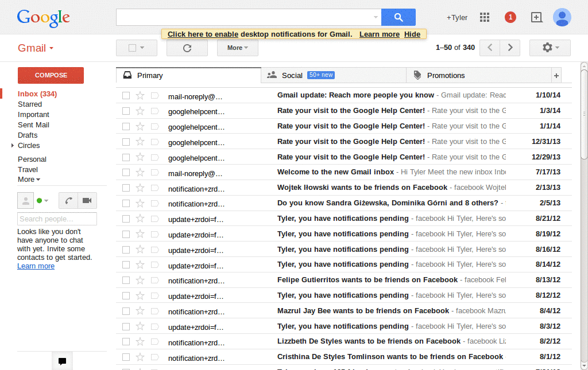Click the Learn more link about desktop notifications

(379, 34)
